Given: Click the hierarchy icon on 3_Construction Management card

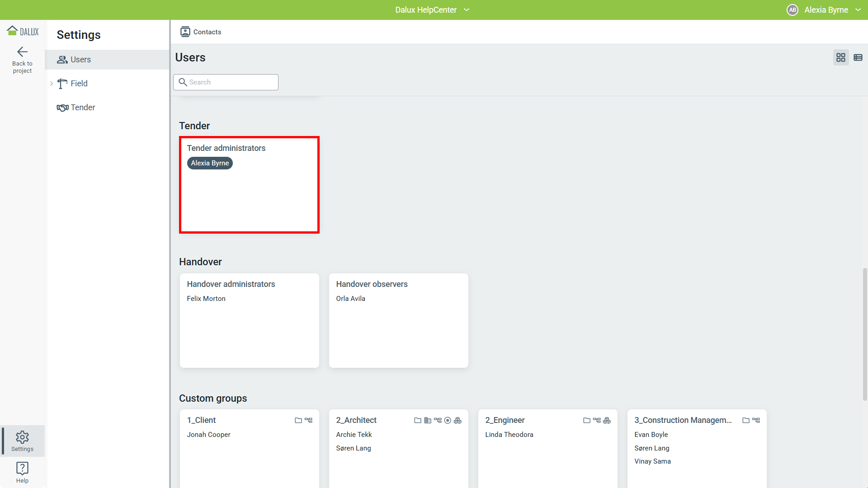Looking at the screenshot, I should pos(756,420).
